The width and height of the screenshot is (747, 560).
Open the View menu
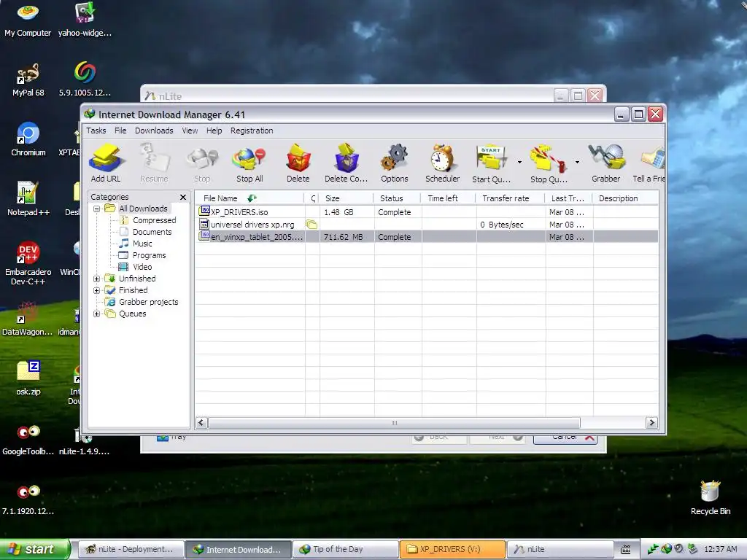190,131
